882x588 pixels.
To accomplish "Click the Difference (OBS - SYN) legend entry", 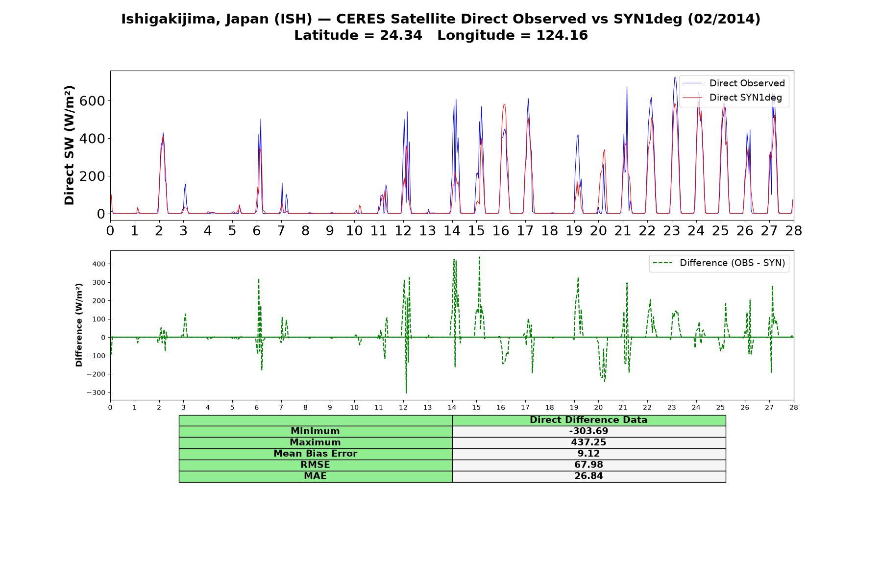I will (x=719, y=263).
